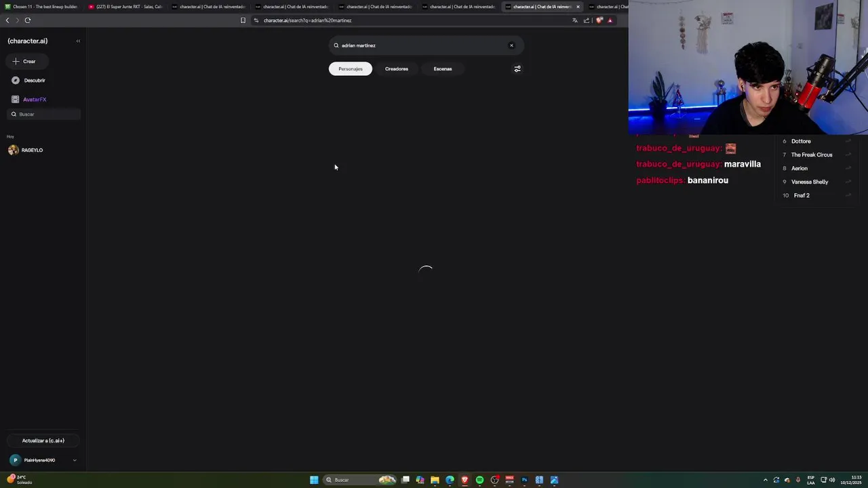Click share arrow beside Fnaf 2

[x=848, y=195]
